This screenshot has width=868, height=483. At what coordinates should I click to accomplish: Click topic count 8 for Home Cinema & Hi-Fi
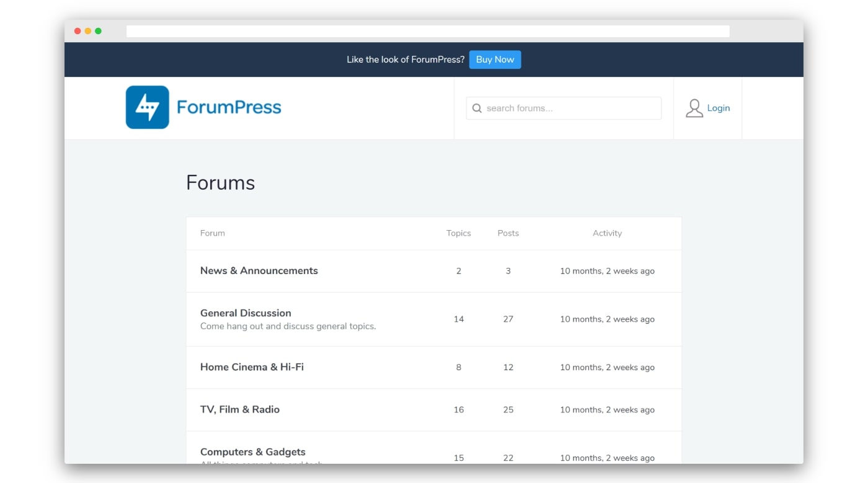coord(459,368)
